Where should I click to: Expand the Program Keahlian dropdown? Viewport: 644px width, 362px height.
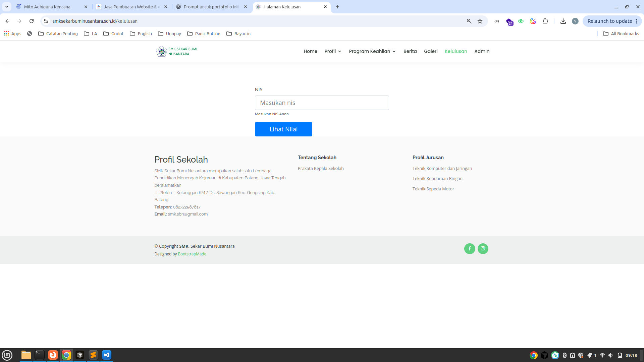coord(372,51)
